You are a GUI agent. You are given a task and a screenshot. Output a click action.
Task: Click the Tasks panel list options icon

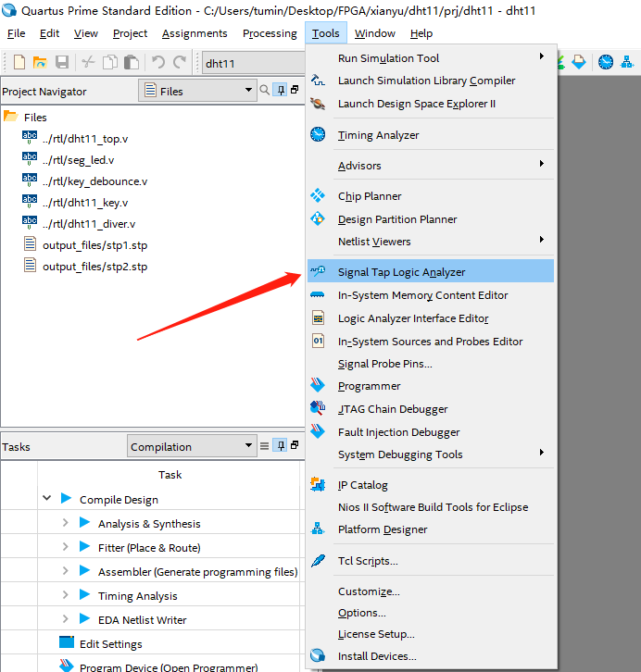(x=265, y=446)
